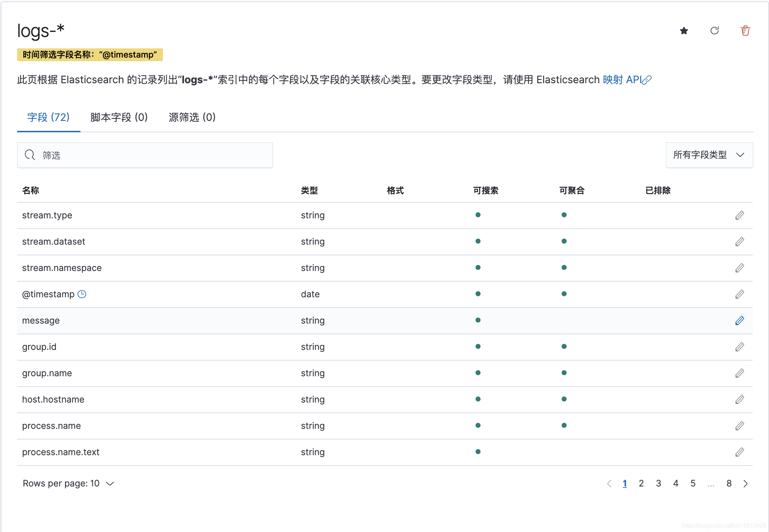
Task: Switch to 脚本字段 (0) tab
Action: pyautogui.click(x=119, y=117)
